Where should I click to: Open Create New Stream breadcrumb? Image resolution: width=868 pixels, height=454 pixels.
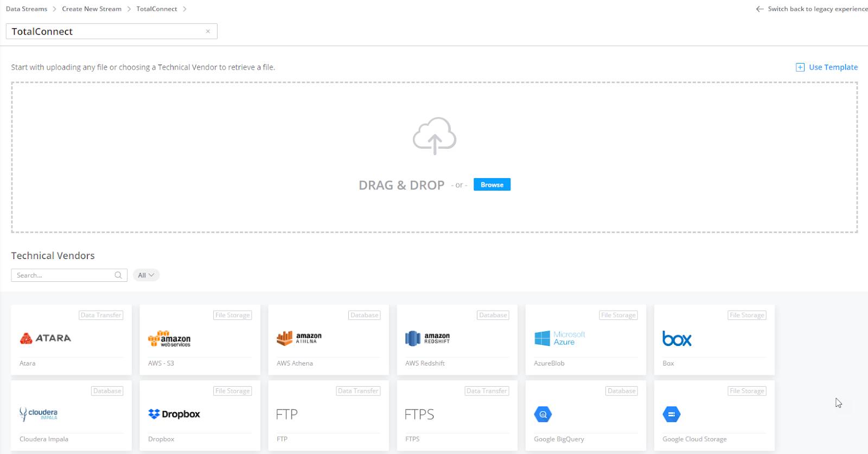click(92, 9)
